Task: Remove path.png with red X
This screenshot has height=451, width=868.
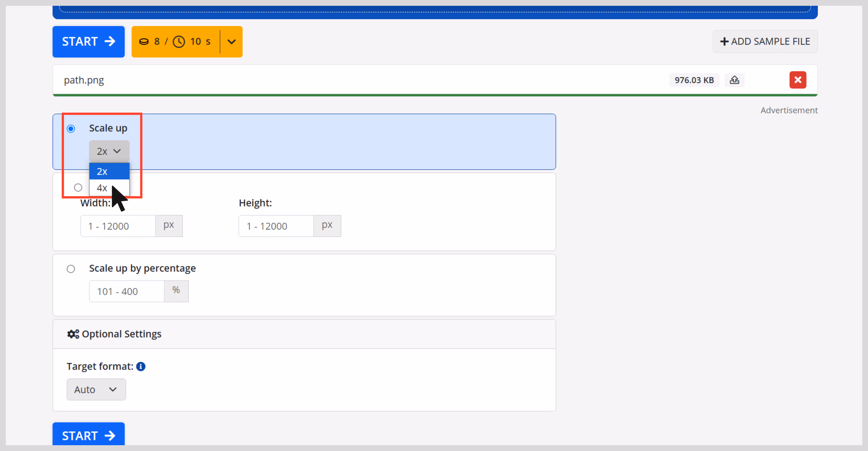Action: (798, 80)
